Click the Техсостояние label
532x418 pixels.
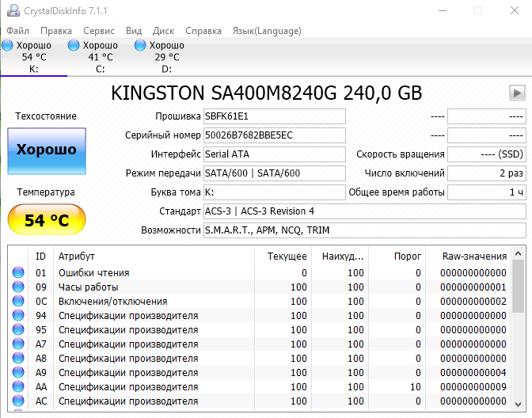[46, 116]
